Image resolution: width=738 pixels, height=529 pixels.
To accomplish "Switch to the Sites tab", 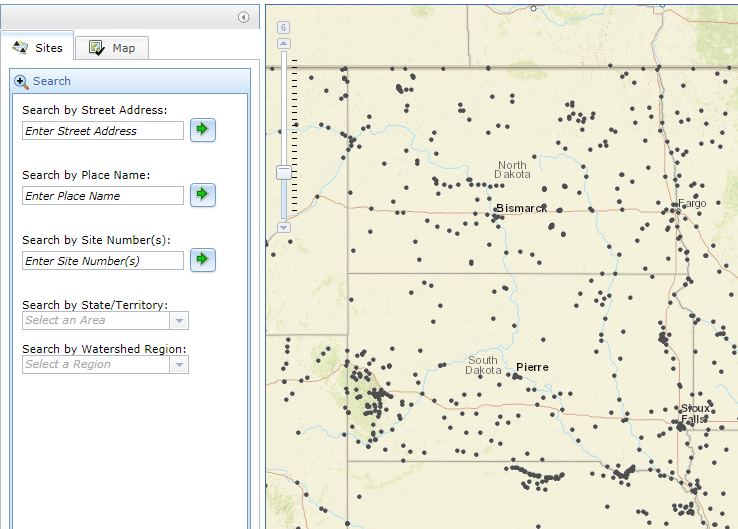I will click(38, 47).
